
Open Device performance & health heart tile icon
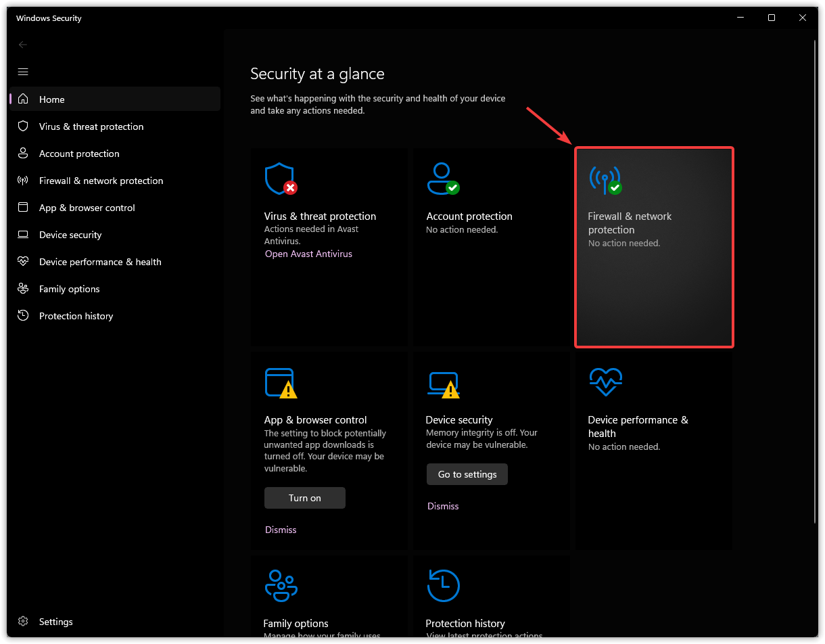click(x=605, y=383)
